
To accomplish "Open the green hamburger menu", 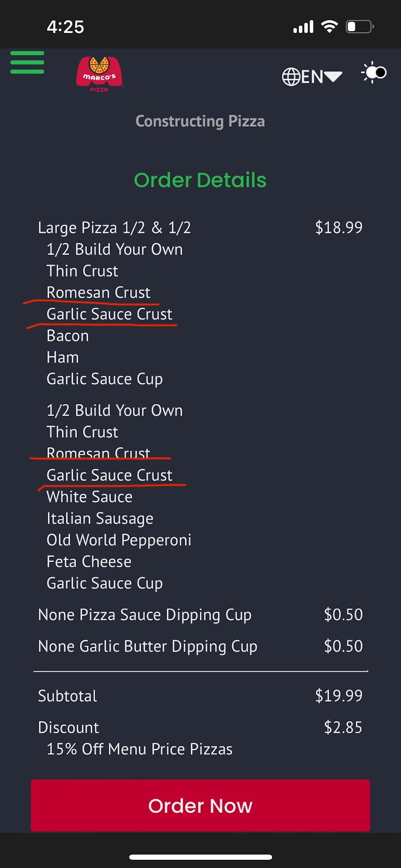I will point(27,62).
